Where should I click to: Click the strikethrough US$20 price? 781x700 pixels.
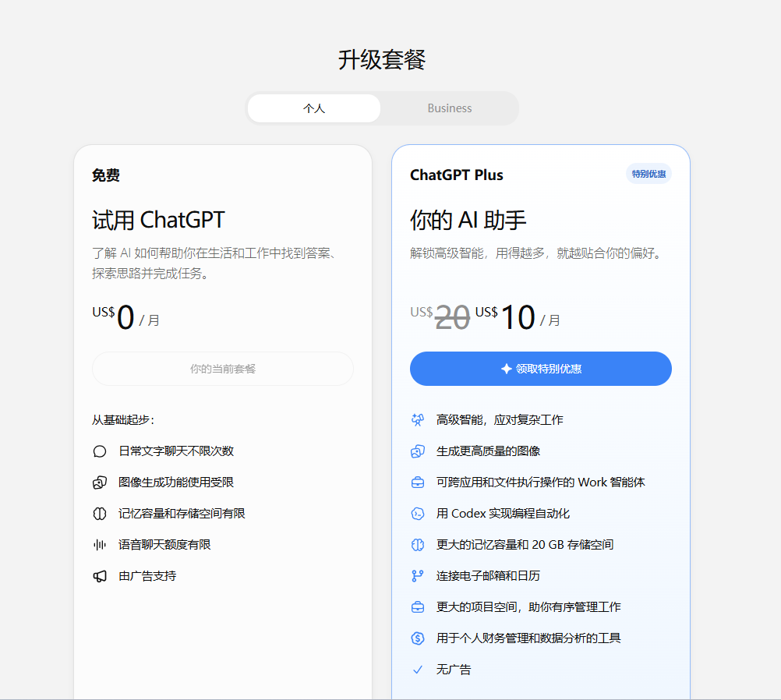coord(440,316)
